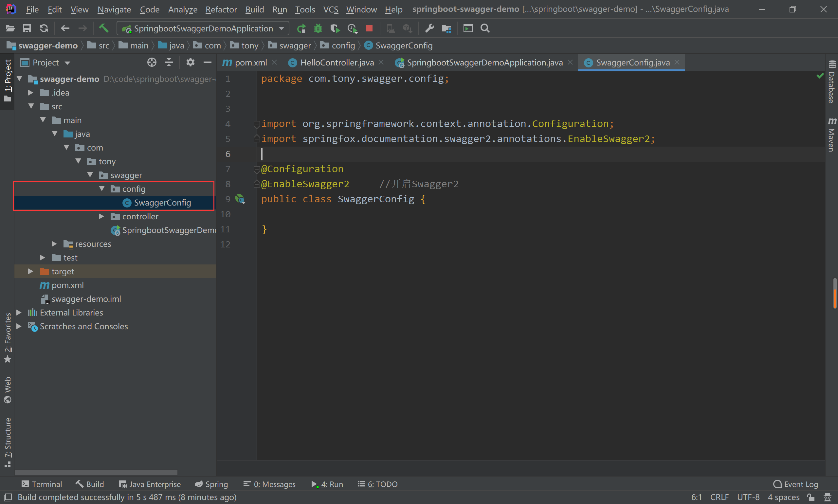Viewport: 838px width, 504px height.
Task: Click the Rerun application icon
Action: coord(301,28)
